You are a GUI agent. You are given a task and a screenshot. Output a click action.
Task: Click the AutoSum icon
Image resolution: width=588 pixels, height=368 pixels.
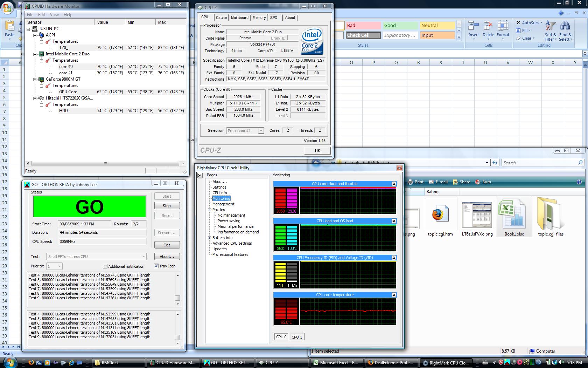tap(518, 23)
